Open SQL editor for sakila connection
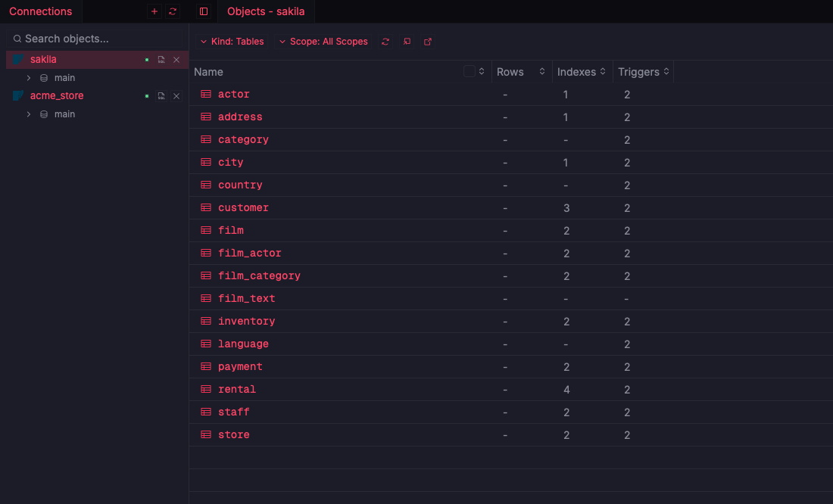This screenshot has width=833, height=504. click(x=161, y=60)
